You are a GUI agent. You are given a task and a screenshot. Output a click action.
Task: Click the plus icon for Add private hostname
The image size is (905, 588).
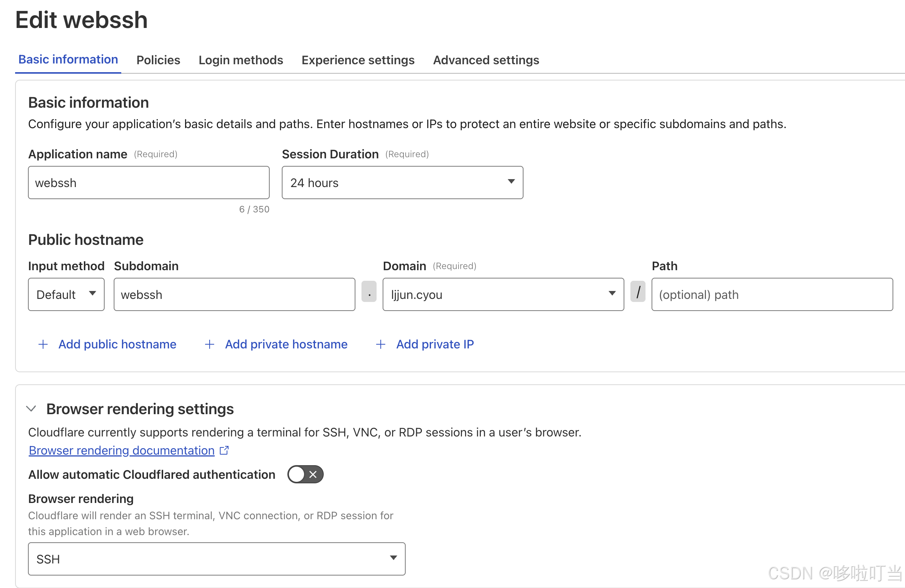point(210,344)
